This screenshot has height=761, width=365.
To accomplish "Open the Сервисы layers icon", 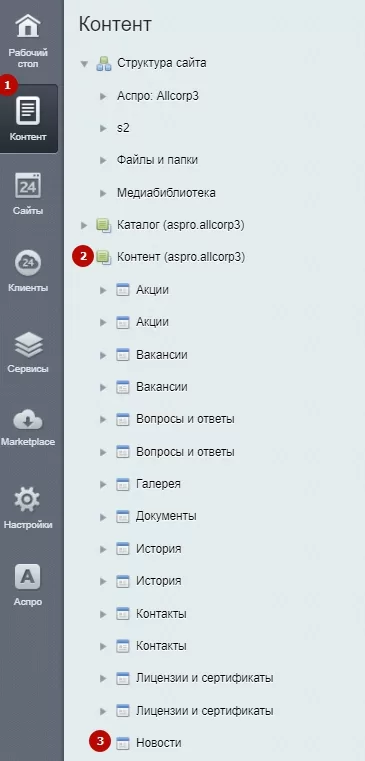I will pyautogui.click(x=28, y=345).
